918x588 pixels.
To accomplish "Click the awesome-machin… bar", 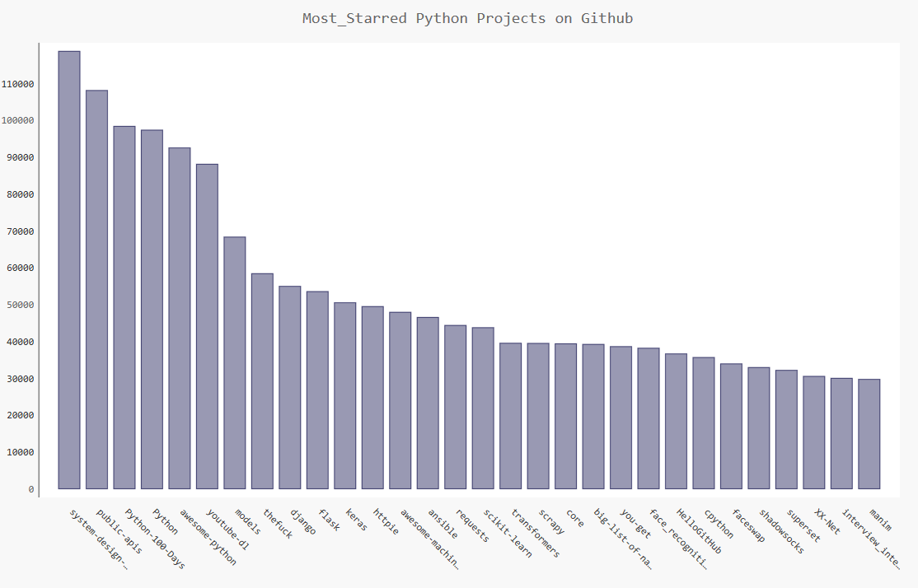I will coord(400,400).
